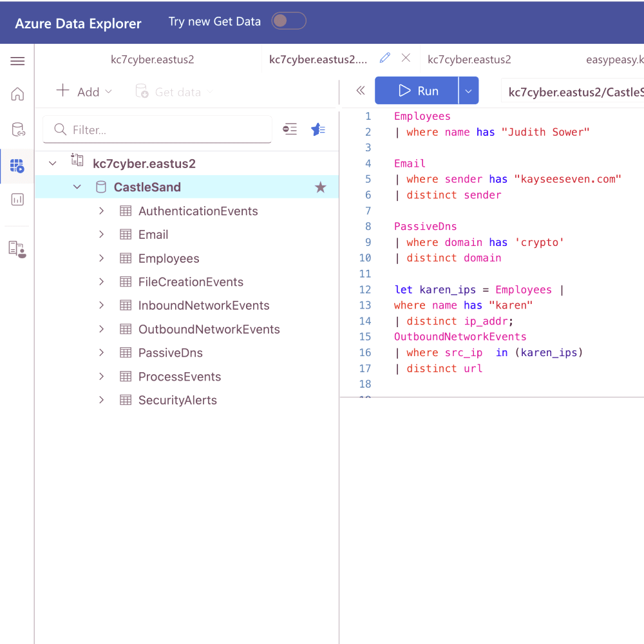Open the Dashboards icon in sidebar

click(17, 200)
